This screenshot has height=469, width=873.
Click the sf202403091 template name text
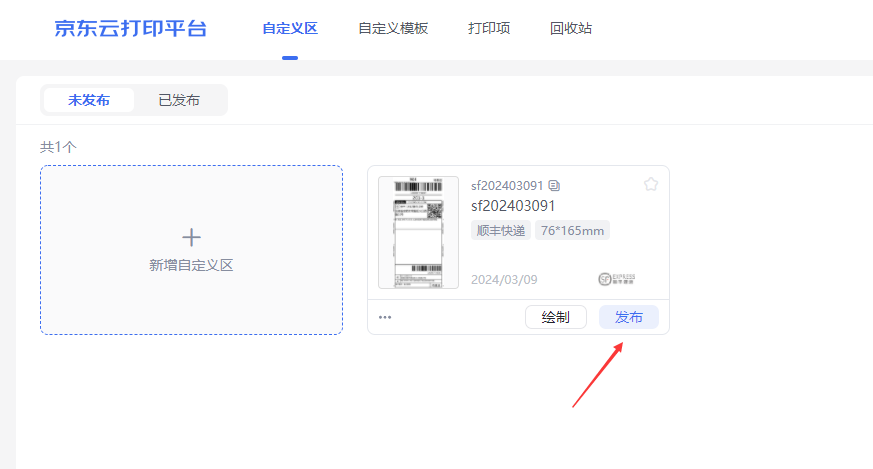[513, 206]
